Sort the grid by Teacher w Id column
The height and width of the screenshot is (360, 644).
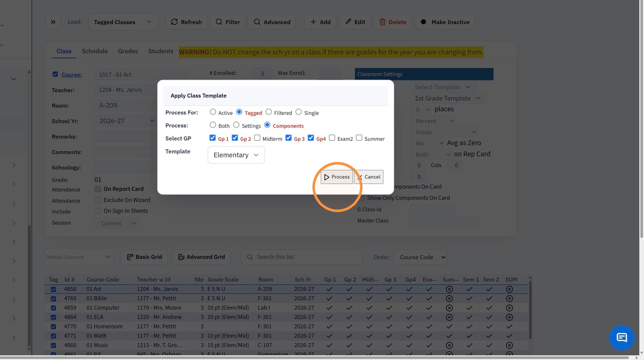point(154,280)
